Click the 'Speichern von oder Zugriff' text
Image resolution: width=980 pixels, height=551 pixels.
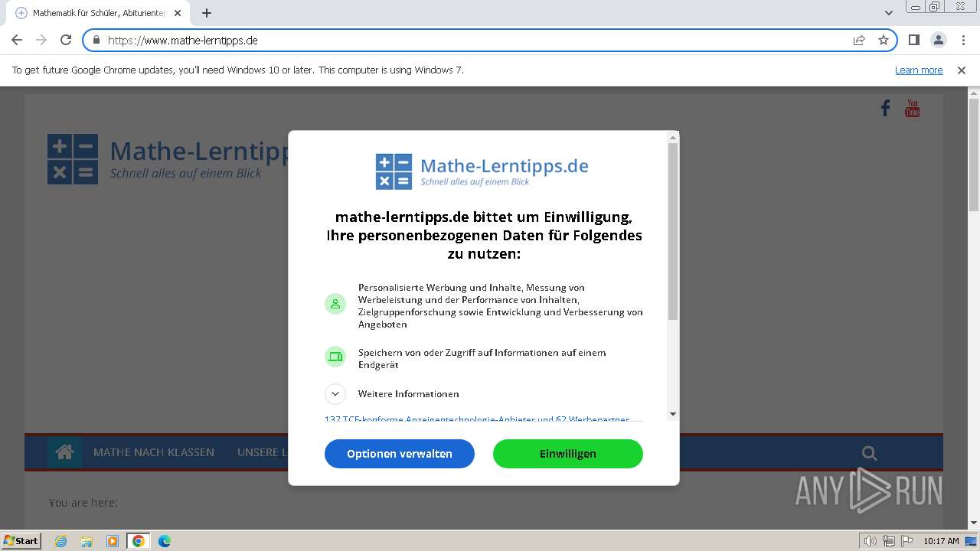point(482,359)
